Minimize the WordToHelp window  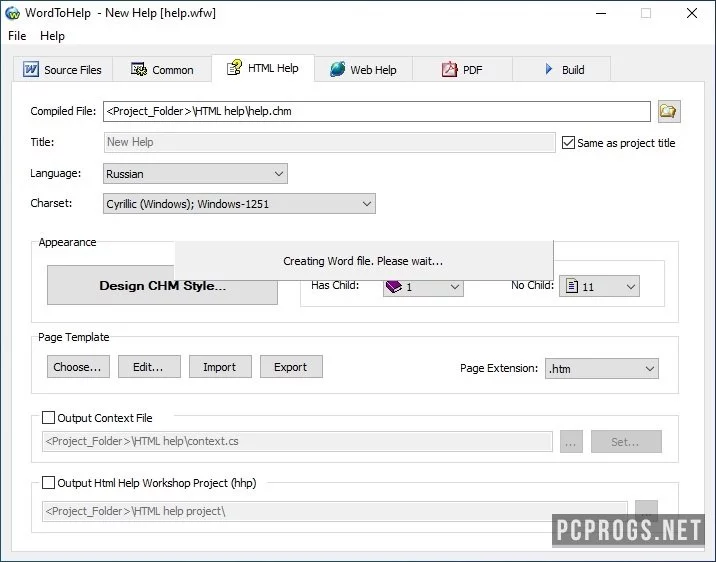(601, 13)
